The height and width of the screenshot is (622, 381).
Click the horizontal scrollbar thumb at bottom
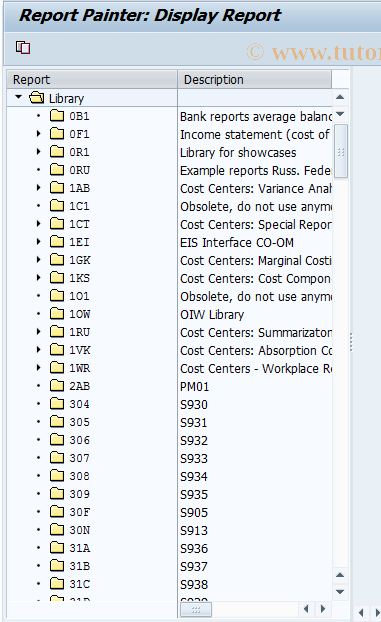coord(196,609)
